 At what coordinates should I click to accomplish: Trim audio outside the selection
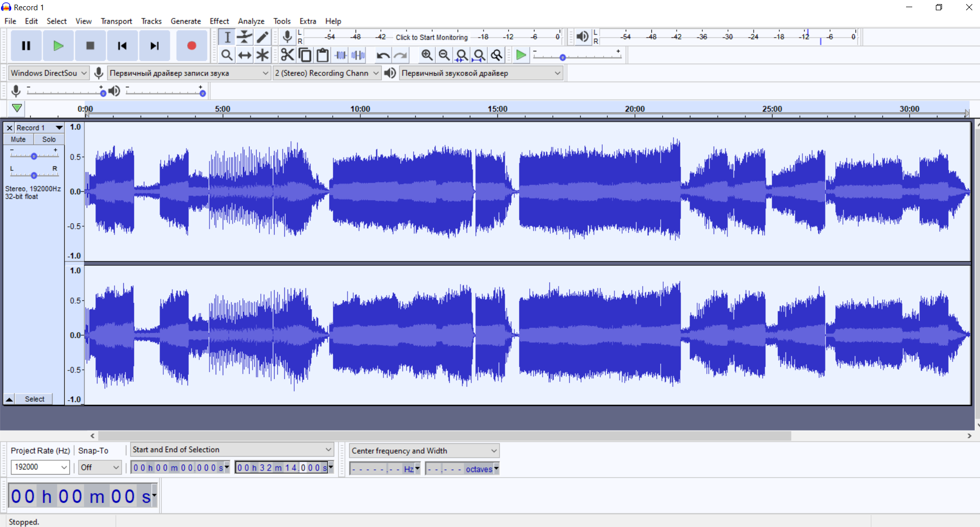click(x=340, y=55)
